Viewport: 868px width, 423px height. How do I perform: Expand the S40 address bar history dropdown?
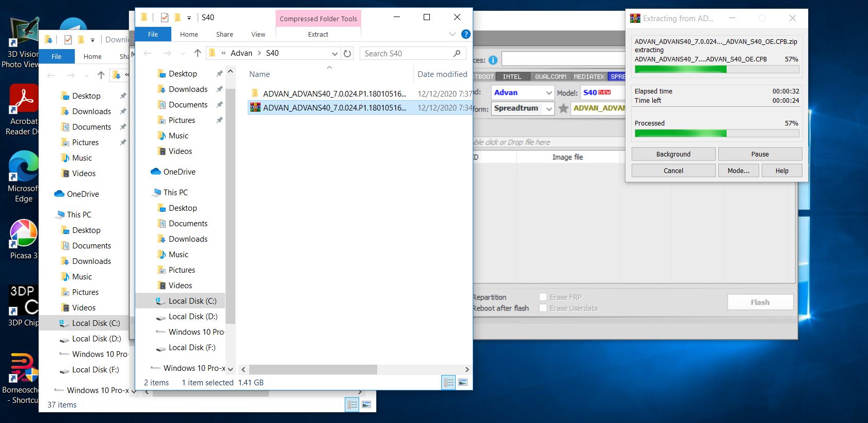(x=334, y=54)
